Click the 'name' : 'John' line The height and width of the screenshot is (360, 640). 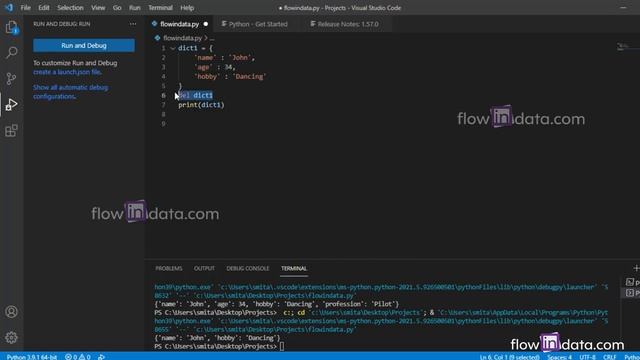[224, 58]
